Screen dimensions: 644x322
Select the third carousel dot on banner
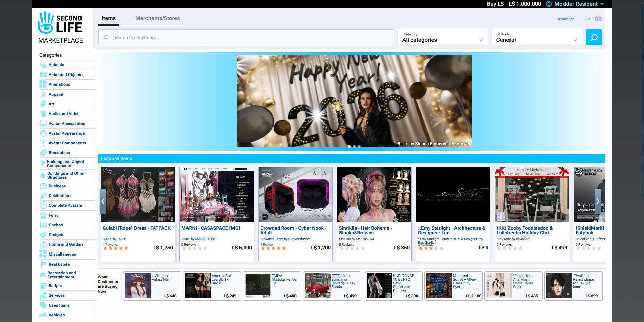(359, 146)
